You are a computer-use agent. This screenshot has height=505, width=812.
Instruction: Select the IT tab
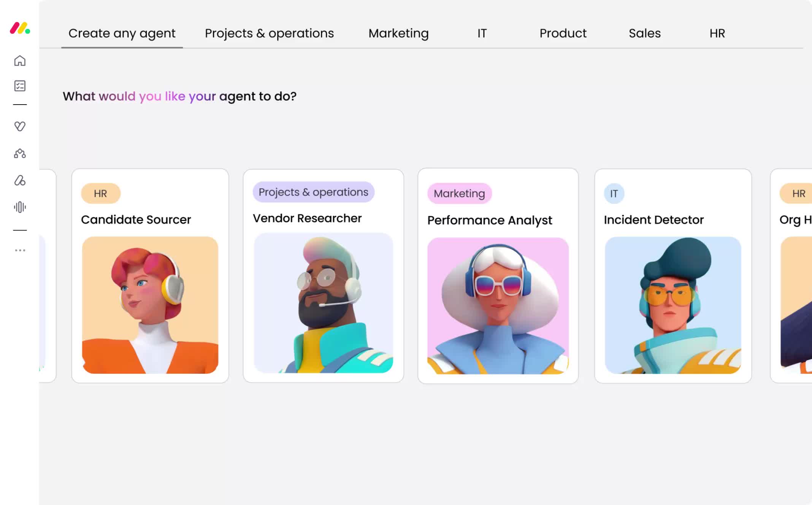point(482,33)
